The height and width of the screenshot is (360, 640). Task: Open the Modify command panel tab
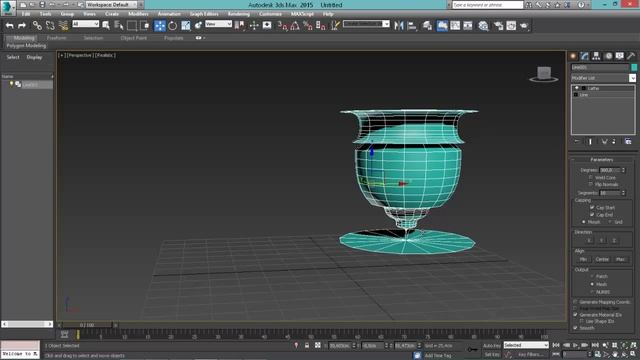click(584, 56)
